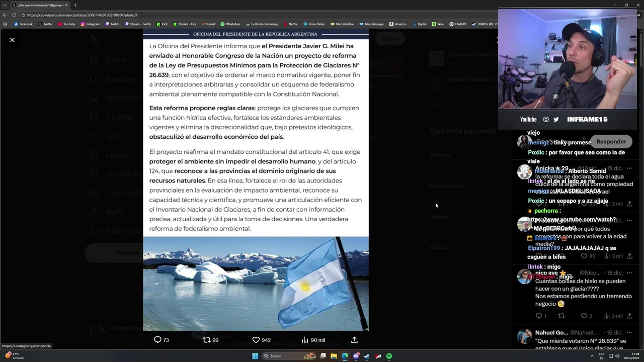View analytics showing 90 mil views
The width and height of the screenshot is (644, 362).
pyautogui.click(x=313, y=340)
